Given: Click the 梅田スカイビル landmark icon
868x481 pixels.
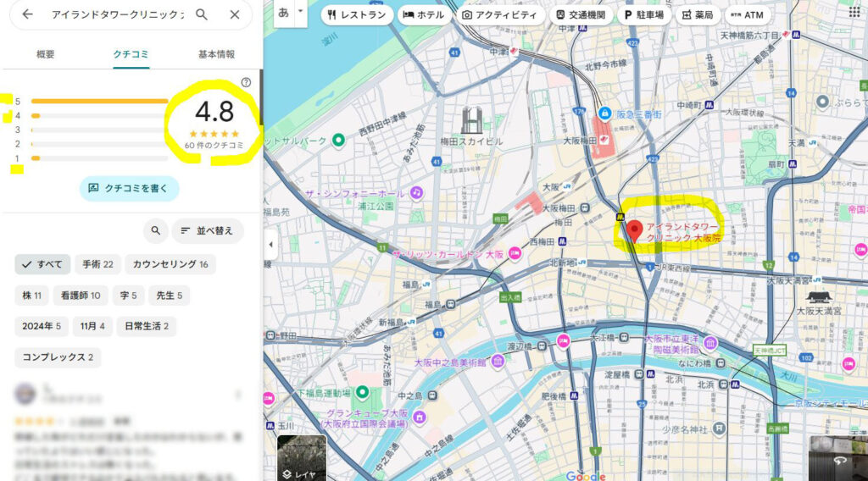Looking at the screenshot, I should pyautogui.click(x=471, y=120).
